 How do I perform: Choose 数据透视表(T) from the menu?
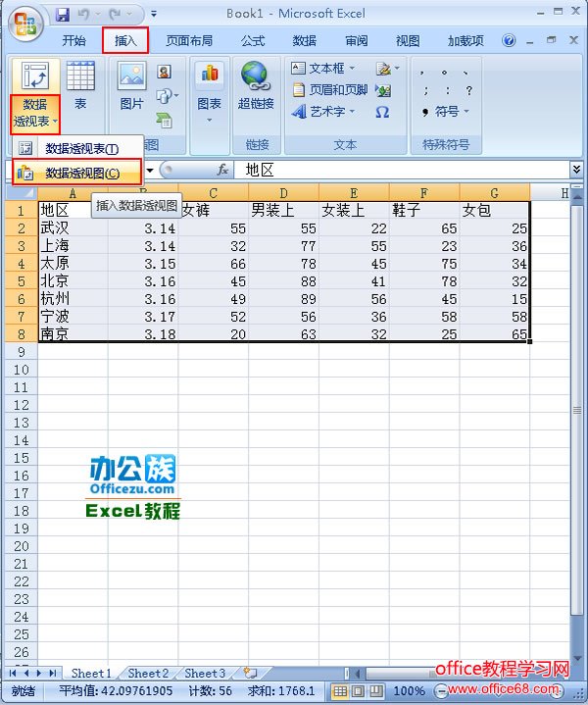click(x=77, y=148)
